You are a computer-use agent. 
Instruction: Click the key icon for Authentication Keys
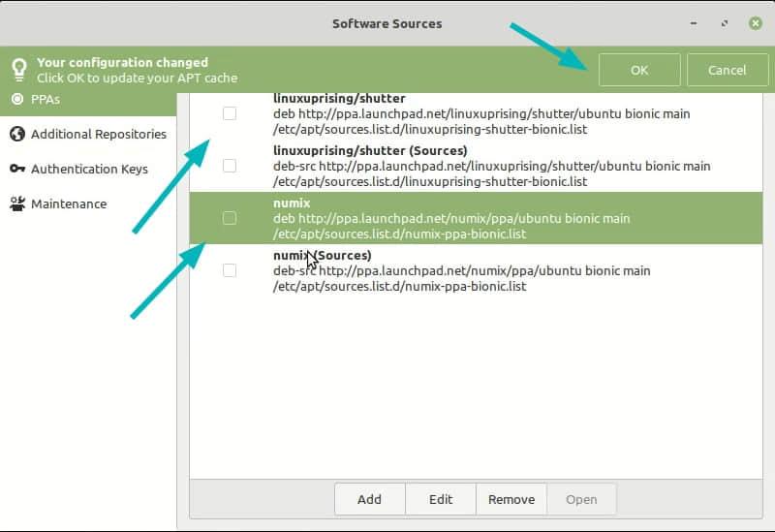pyautogui.click(x=16, y=169)
